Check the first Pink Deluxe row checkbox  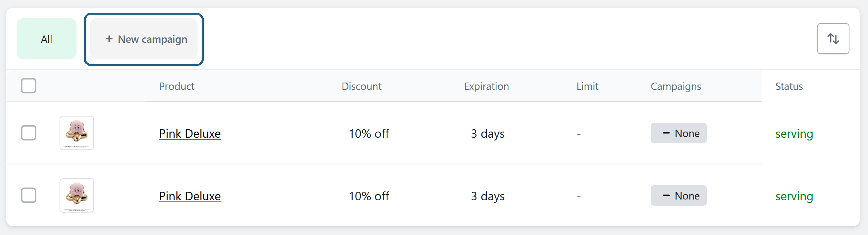coord(29,133)
